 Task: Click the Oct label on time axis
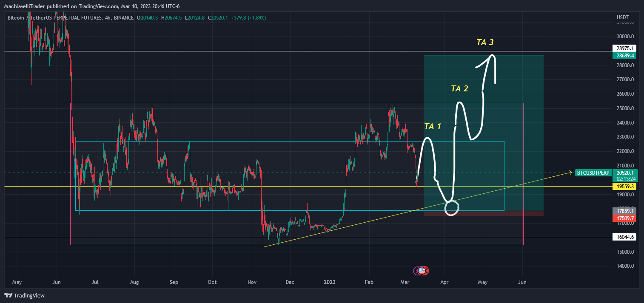pos(212,282)
